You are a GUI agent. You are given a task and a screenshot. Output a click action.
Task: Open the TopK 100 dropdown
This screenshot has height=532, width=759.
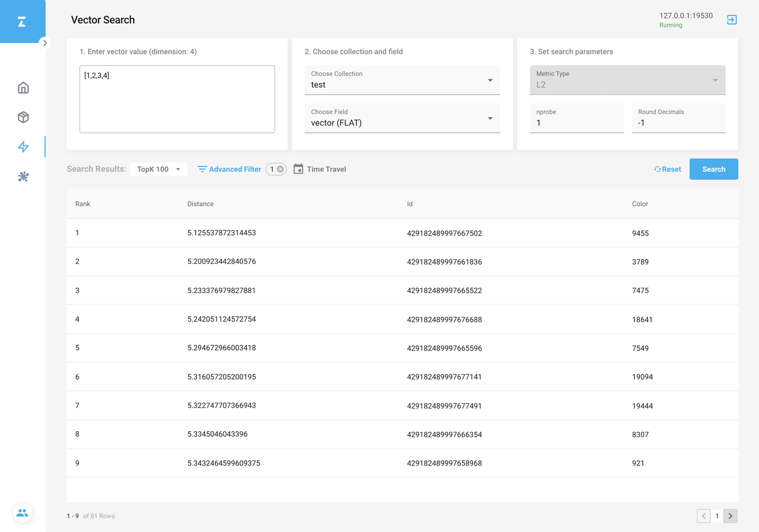click(159, 169)
